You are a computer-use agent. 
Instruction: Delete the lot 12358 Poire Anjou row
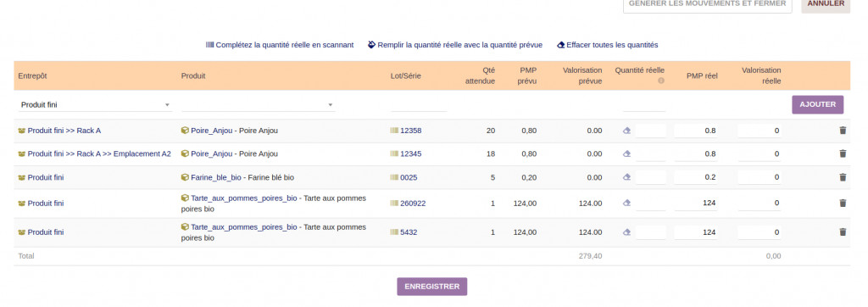click(843, 131)
